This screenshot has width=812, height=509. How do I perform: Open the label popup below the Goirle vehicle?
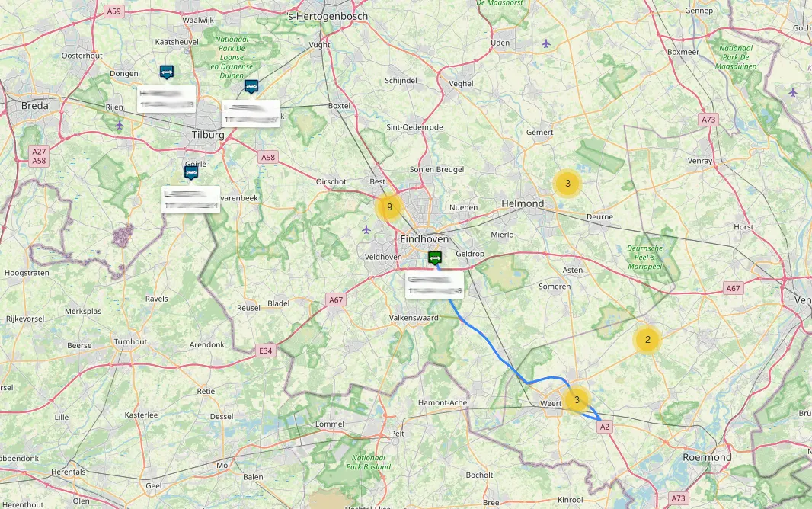(x=191, y=200)
